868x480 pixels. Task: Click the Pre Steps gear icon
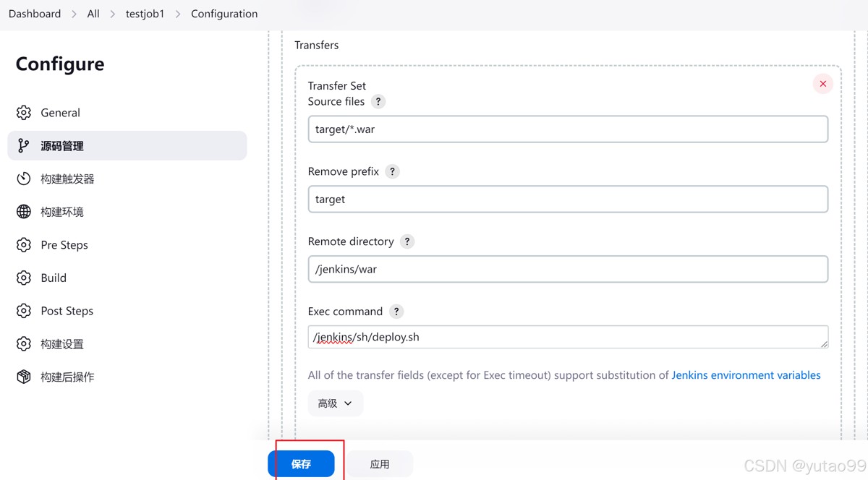[24, 245]
